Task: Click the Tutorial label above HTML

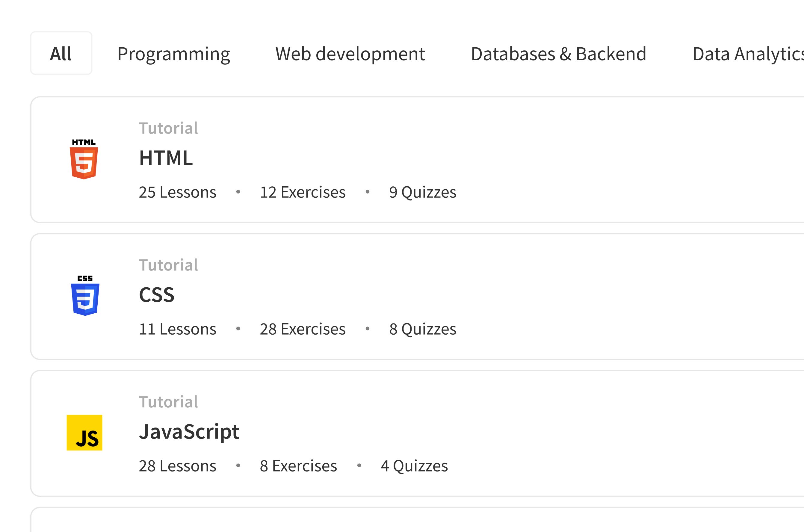Action: coord(169,128)
